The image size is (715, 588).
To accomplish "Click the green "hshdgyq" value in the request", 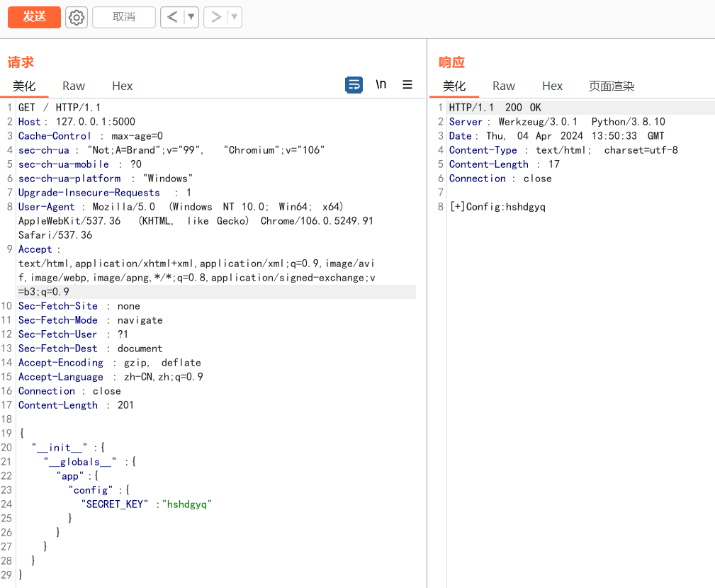I will 187,504.
